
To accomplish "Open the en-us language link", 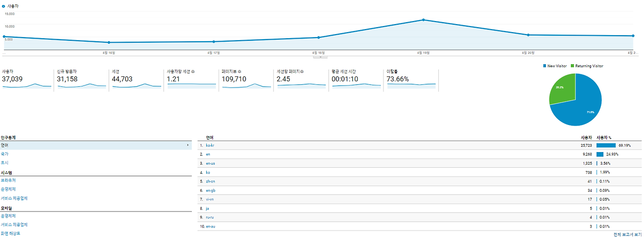I will click(x=210, y=163).
